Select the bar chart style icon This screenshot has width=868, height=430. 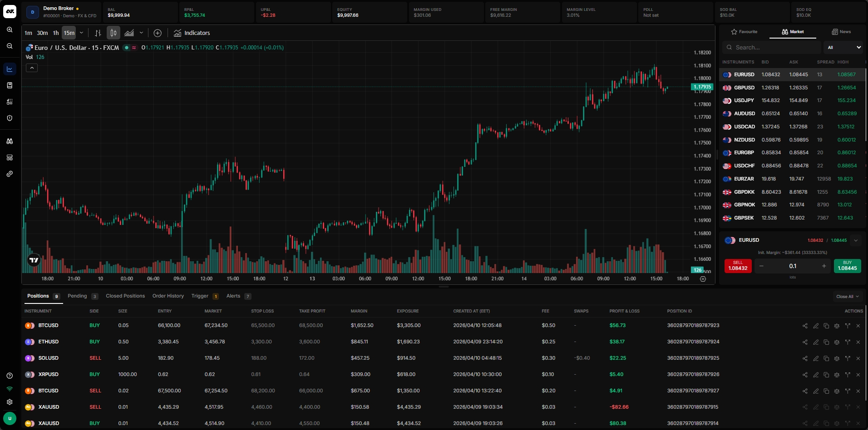pos(98,33)
